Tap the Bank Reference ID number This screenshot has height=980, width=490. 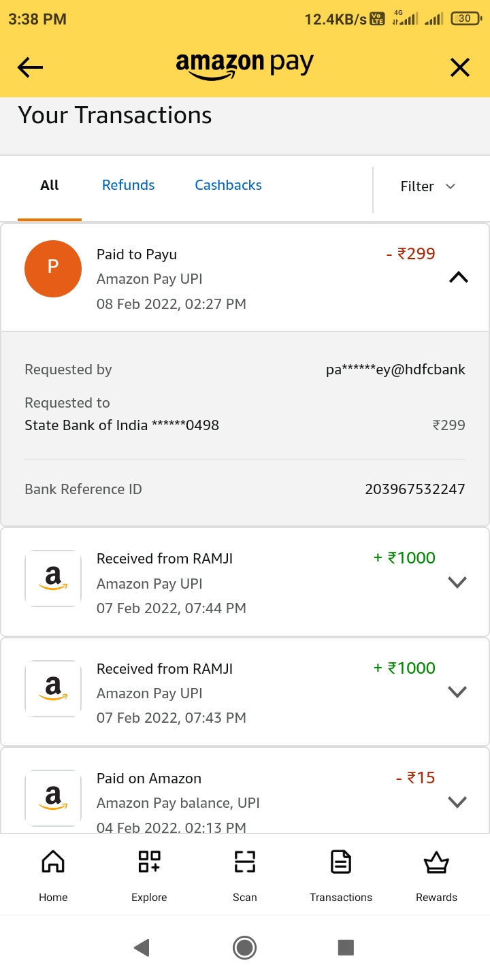click(x=414, y=489)
